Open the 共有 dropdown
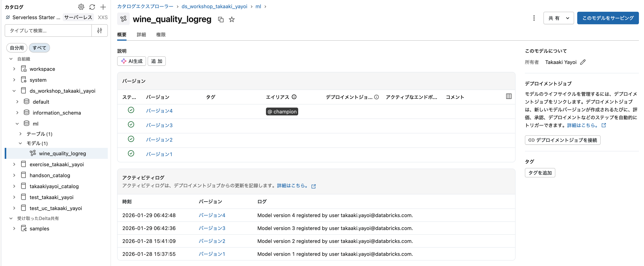Screen dimensions: 644x266 (558, 18)
